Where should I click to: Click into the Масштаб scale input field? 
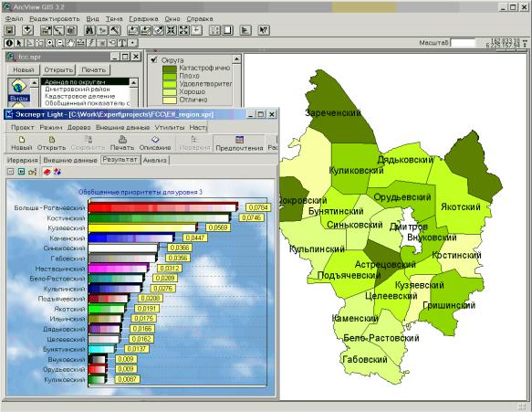click(x=463, y=43)
